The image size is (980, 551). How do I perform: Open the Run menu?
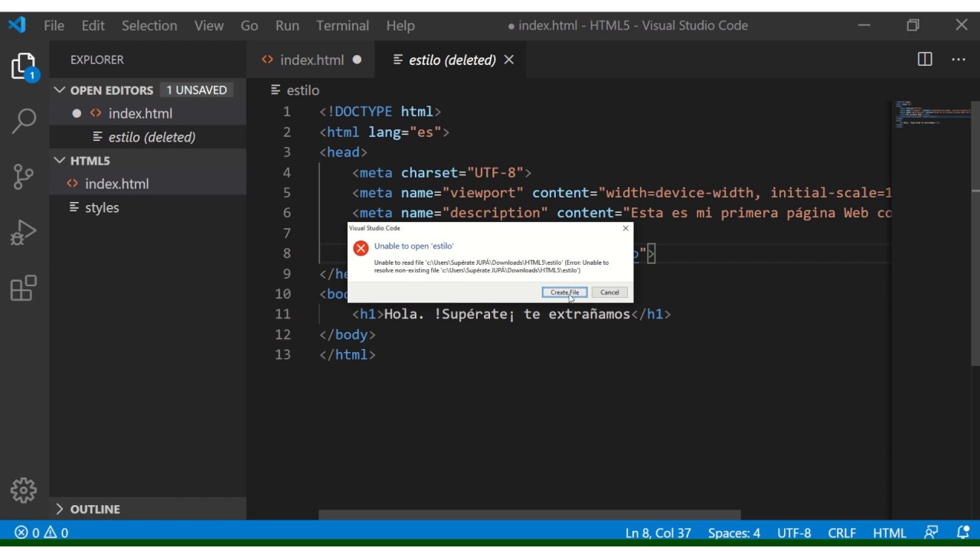[287, 25]
